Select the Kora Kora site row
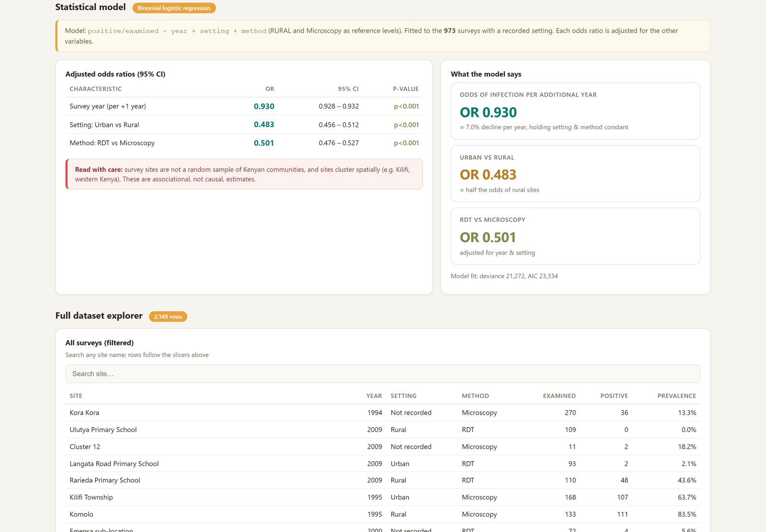Screen dimensions: 766x532 tap(383, 413)
